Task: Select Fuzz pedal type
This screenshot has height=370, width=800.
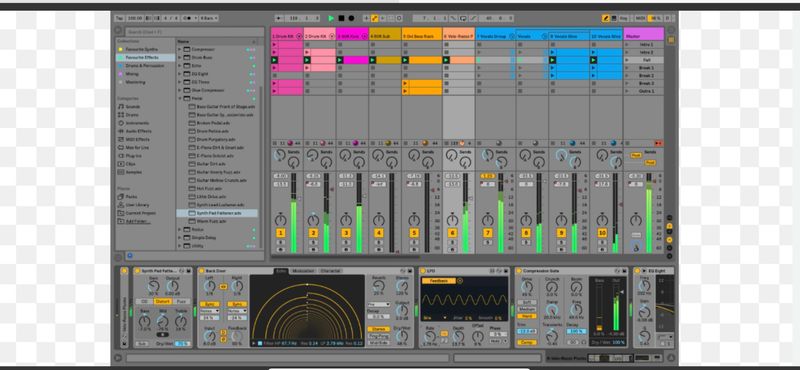Action: 181,302
